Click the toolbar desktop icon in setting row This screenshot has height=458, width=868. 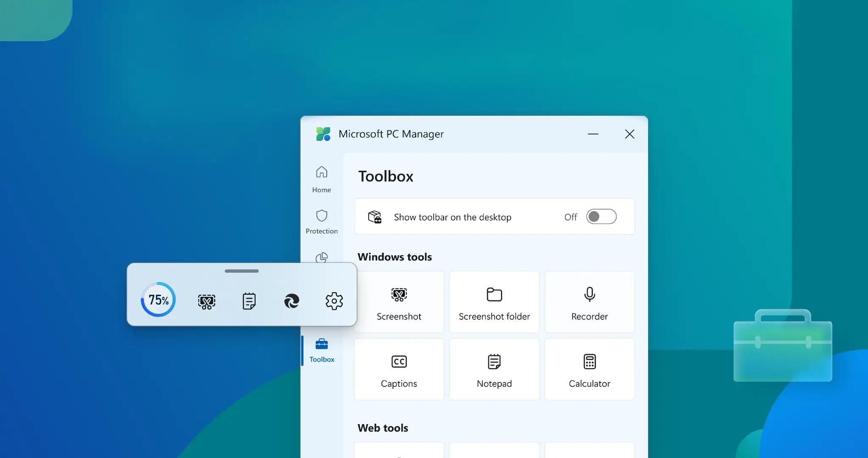coord(375,217)
